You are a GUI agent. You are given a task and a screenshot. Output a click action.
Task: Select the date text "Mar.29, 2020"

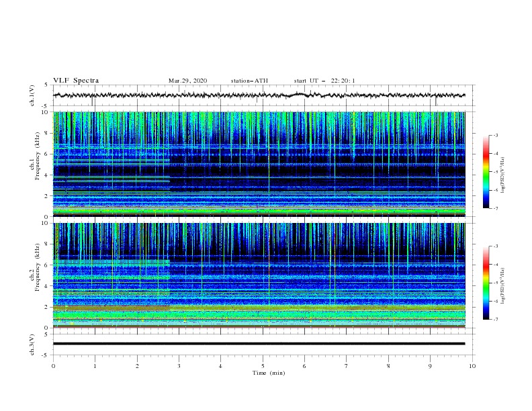pyautogui.click(x=187, y=81)
